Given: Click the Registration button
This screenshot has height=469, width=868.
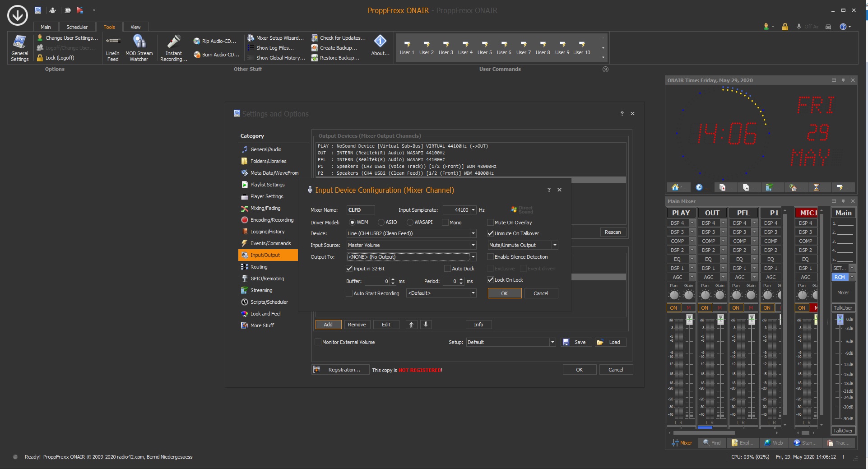Looking at the screenshot, I should pyautogui.click(x=340, y=370).
